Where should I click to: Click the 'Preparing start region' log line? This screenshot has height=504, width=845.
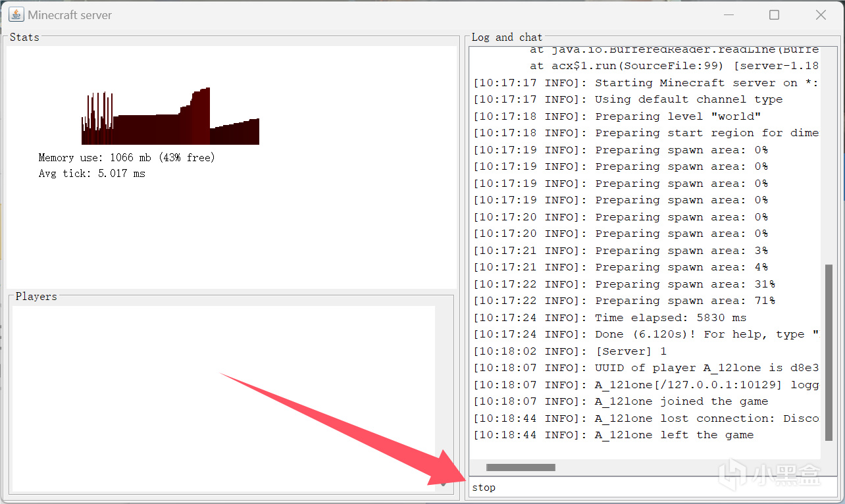646,133
